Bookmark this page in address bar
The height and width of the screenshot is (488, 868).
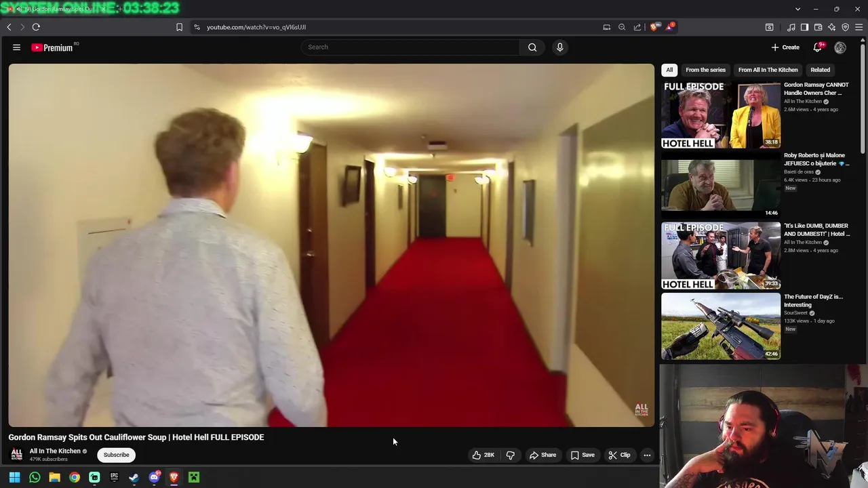tap(179, 27)
